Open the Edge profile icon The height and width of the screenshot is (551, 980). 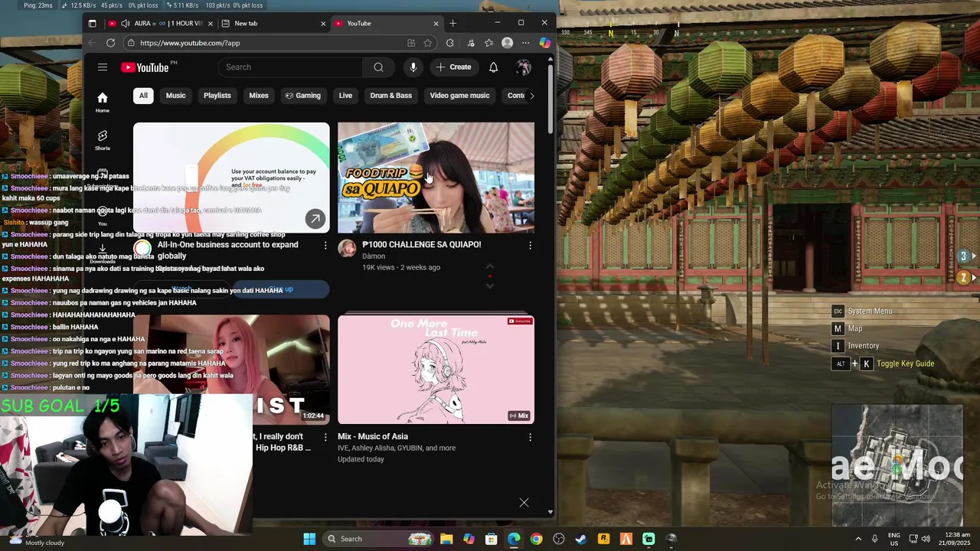click(x=507, y=43)
